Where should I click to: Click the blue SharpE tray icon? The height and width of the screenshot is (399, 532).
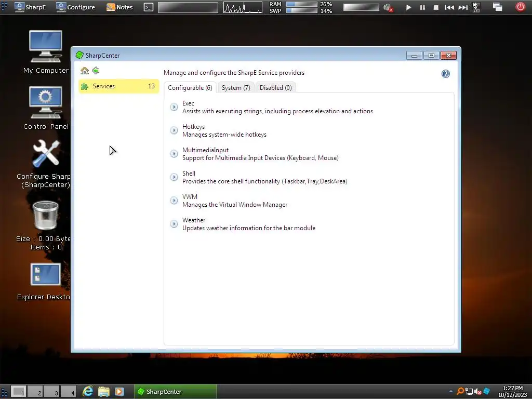(487, 391)
